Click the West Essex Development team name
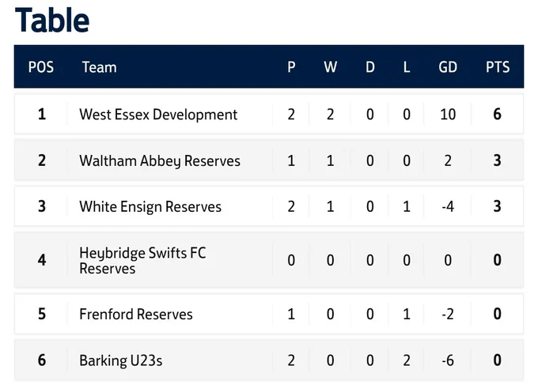The image size is (538, 392). 158,115
